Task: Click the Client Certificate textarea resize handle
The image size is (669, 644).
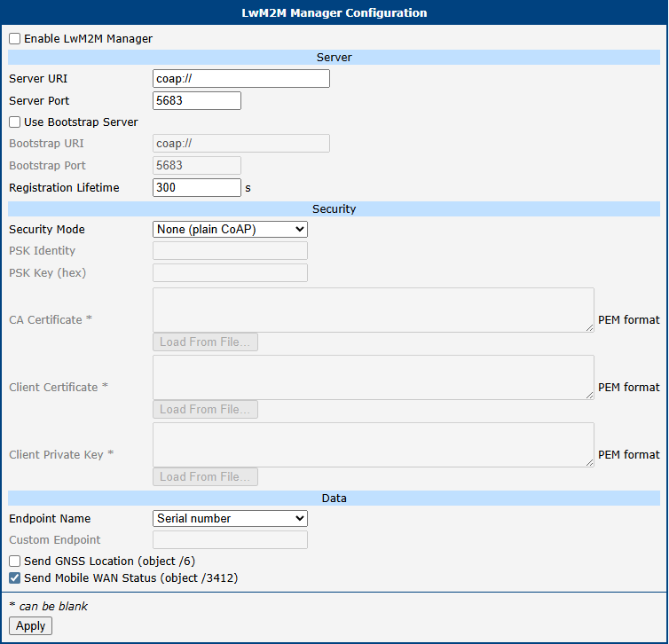Action: [x=590, y=396]
